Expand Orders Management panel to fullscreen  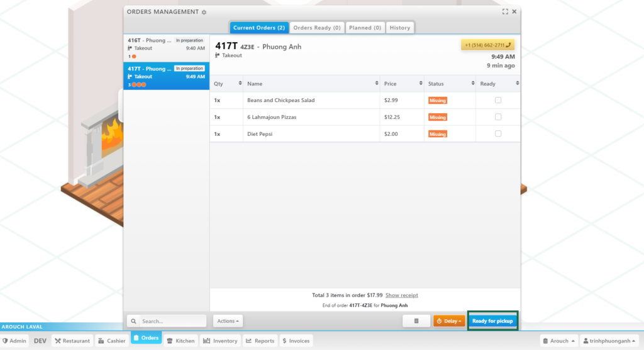pos(505,11)
